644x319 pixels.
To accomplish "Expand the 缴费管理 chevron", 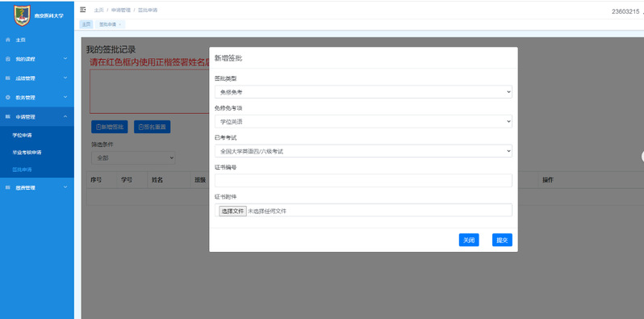I will pyautogui.click(x=65, y=187).
